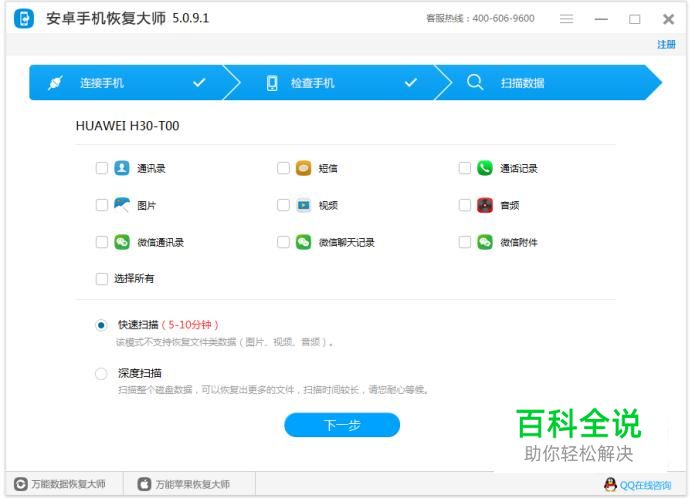The image size is (692, 498).
Task: Click the 微信聊天记录 label text
Action: 347,242
